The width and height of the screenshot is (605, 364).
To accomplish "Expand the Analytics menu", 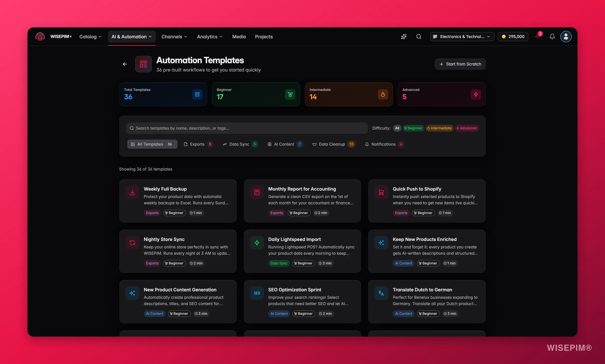I will coord(210,37).
